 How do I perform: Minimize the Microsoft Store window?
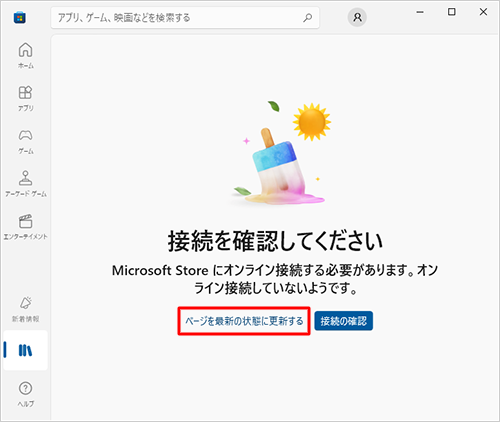(420, 12)
